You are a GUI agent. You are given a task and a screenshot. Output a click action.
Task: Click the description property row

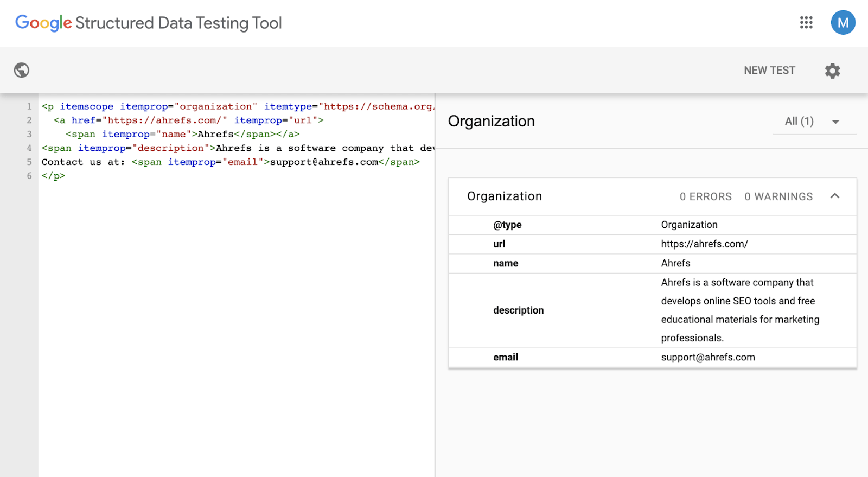point(653,310)
